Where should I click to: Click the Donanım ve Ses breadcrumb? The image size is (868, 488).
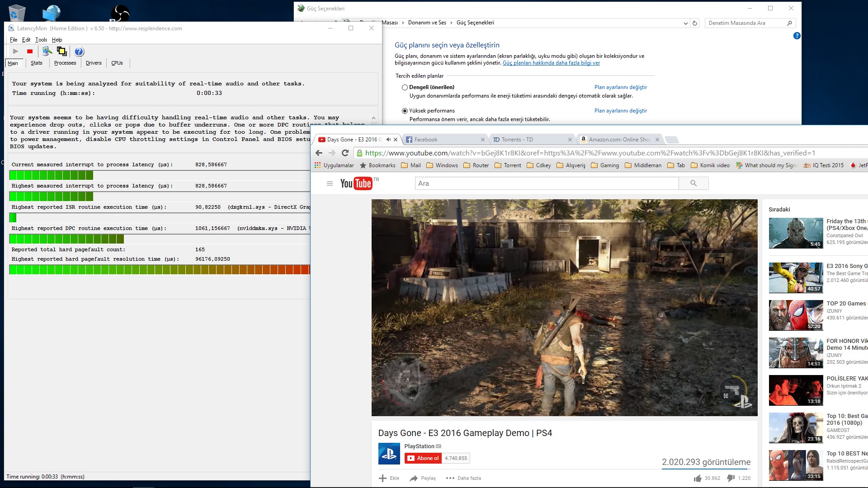[x=427, y=23]
